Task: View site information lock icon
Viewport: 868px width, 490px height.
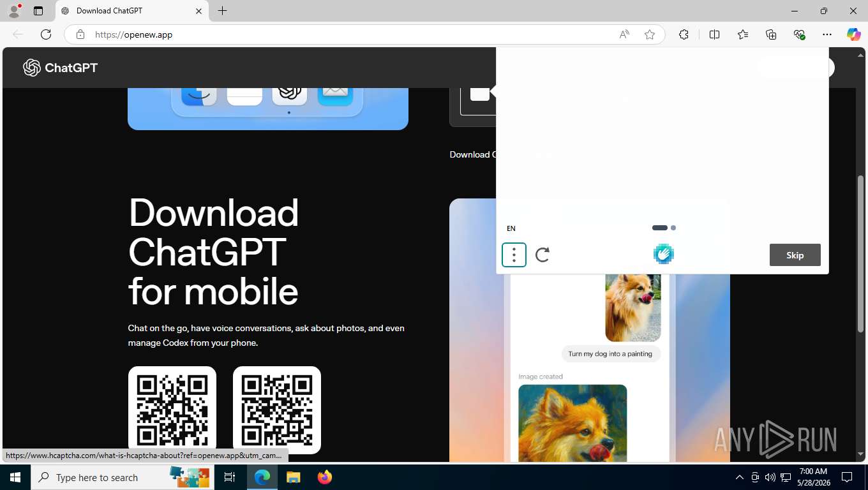Action: (80, 34)
